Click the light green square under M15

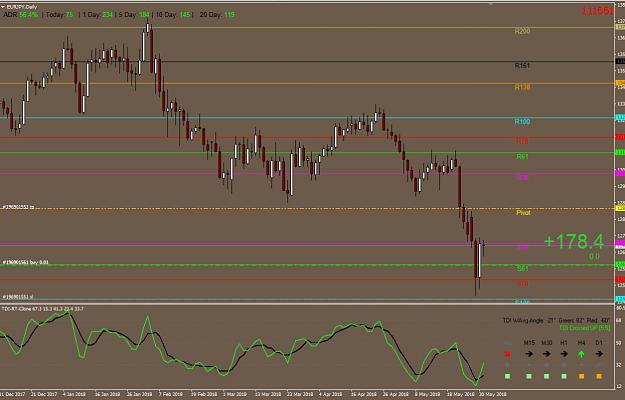coord(529,376)
